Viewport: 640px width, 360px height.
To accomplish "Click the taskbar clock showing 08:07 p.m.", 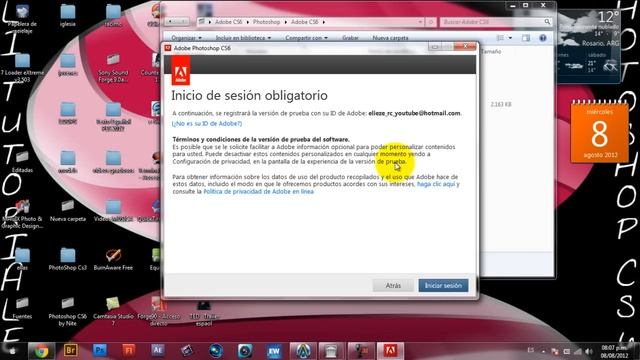I will (x=614, y=351).
